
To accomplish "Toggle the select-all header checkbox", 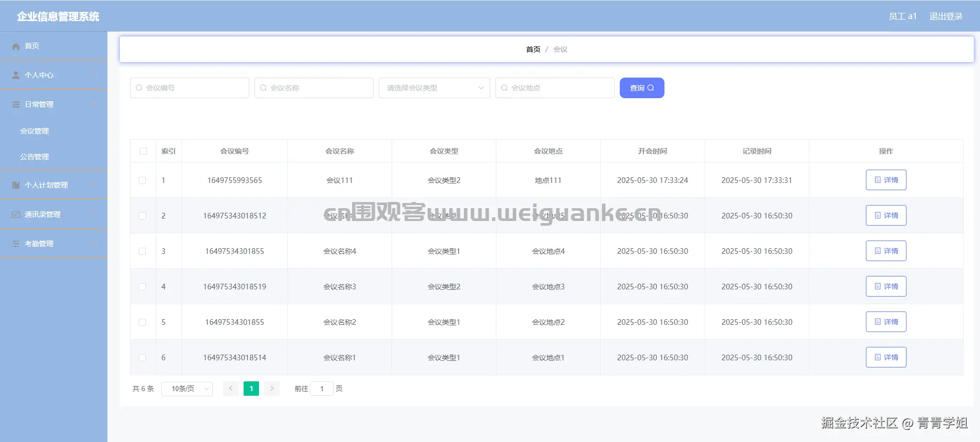I will pyautogui.click(x=143, y=151).
